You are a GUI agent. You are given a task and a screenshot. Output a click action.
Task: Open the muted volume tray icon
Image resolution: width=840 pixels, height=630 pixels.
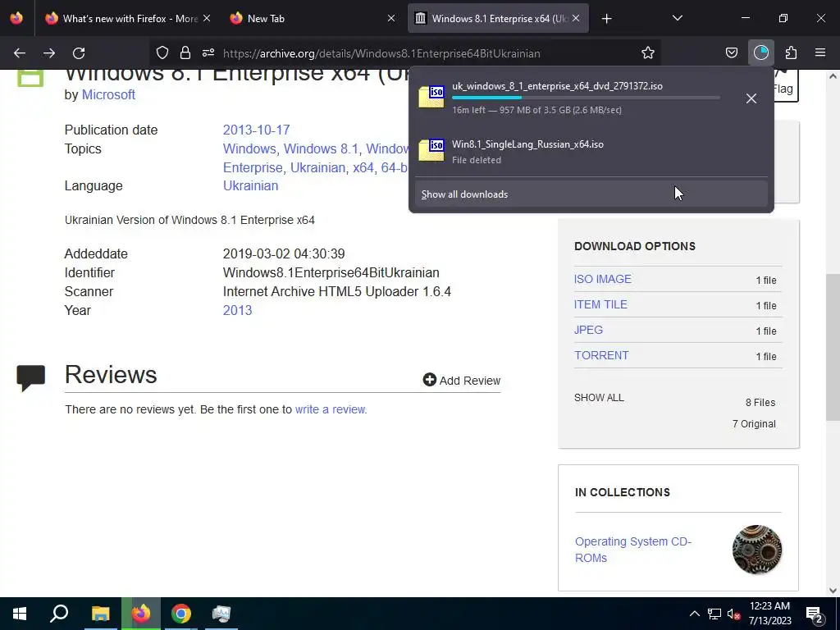tap(734, 614)
